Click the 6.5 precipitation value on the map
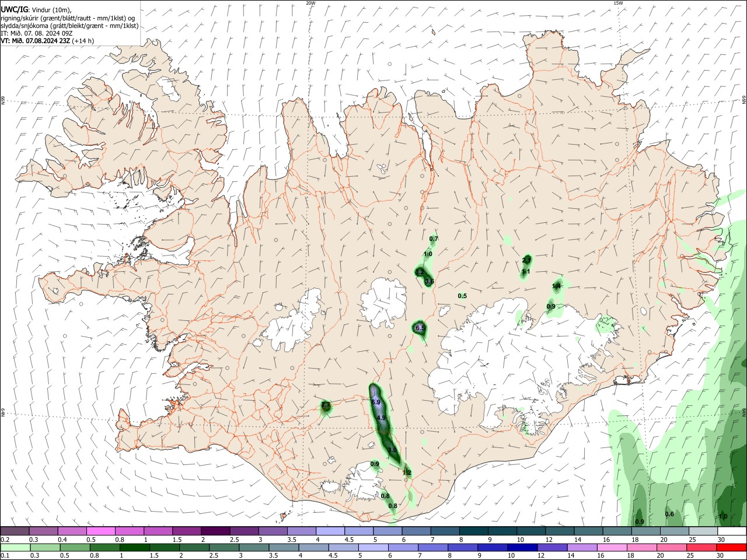747x560 pixels. [420, 328]
